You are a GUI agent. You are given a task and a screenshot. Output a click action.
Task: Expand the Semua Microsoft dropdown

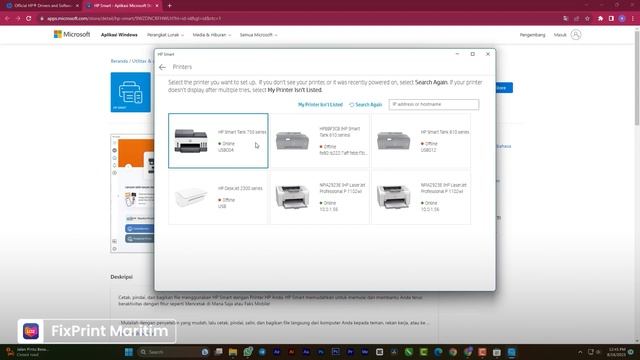(x=258, y=35)
